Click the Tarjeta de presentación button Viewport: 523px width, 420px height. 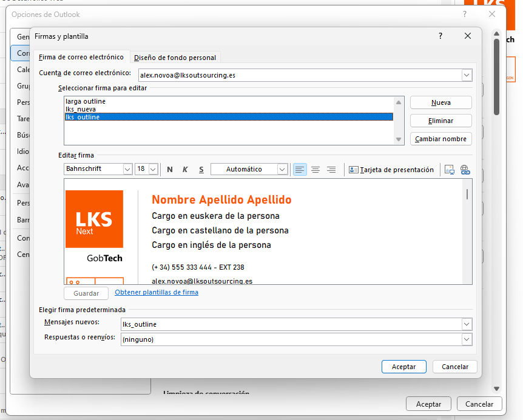coord(391,170)
